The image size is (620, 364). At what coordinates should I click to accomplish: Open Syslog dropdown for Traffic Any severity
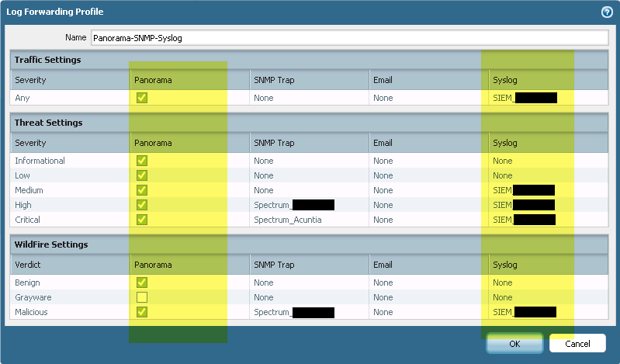[x=546, y=98]
